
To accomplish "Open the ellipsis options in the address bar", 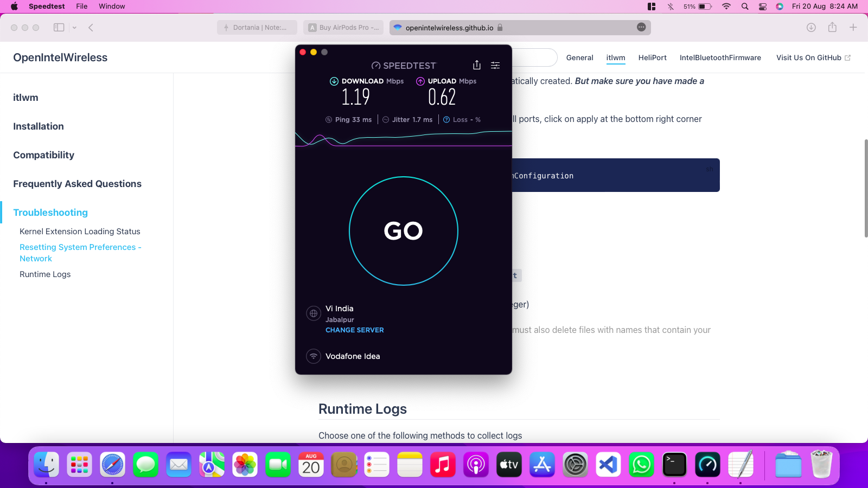I will click(641, 27).
